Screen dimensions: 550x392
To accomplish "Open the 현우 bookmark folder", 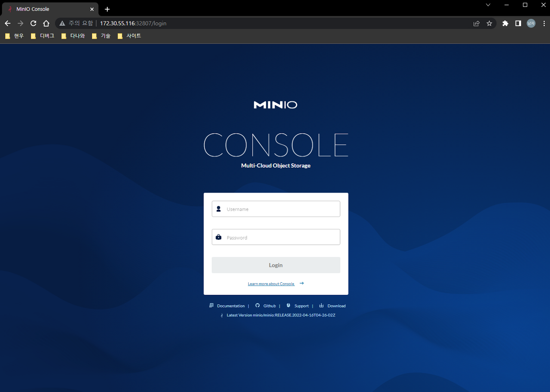I will (15, 36).
